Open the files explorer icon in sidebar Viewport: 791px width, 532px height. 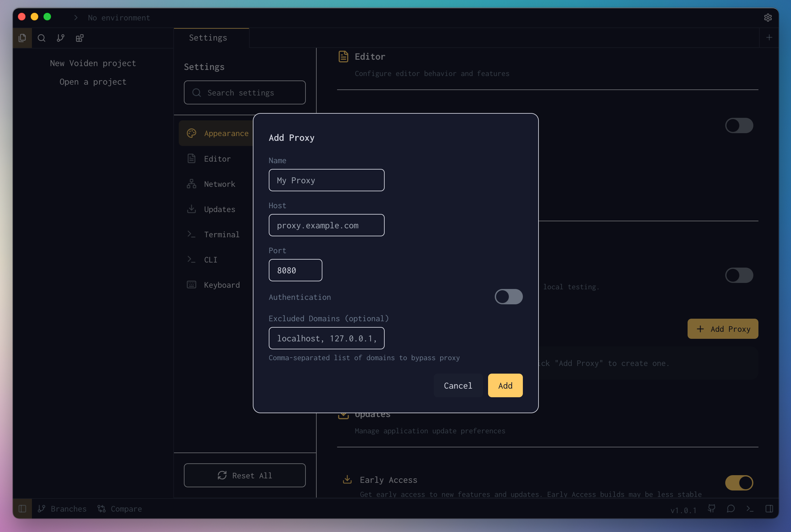[22, 38]
